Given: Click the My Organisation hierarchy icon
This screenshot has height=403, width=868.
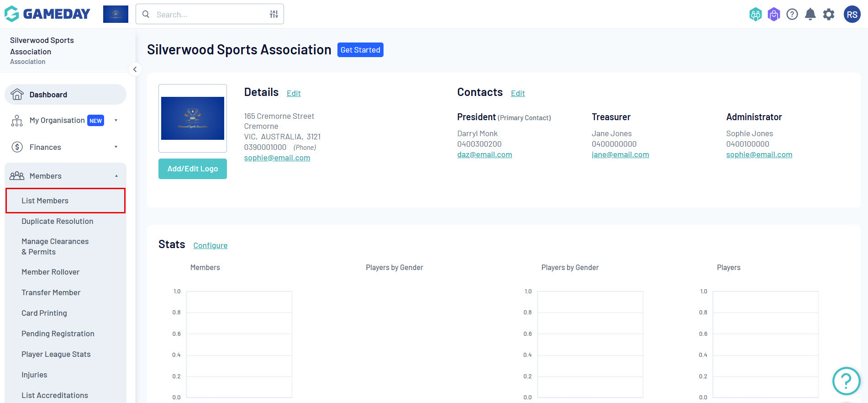Looking at the screenshot, I should [x=17, y=121].
